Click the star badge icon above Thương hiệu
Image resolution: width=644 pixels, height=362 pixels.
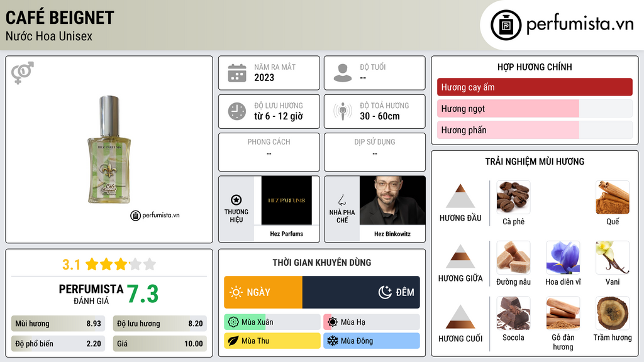pyautogui.click(x=236, y=200)
